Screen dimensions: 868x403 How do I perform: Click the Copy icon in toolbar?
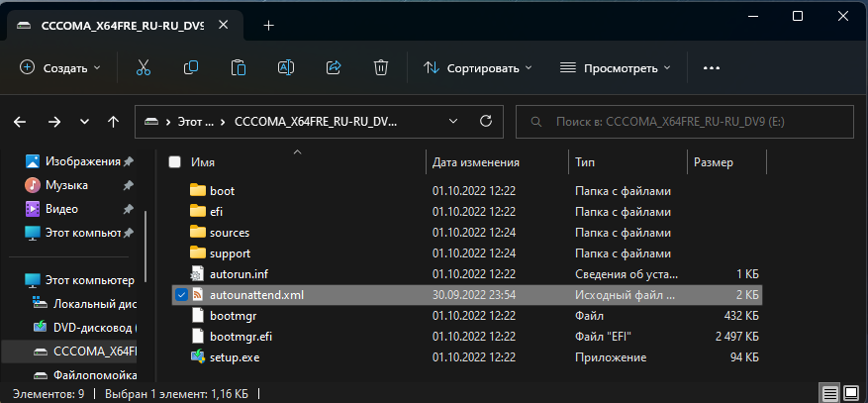coord(190,67)
